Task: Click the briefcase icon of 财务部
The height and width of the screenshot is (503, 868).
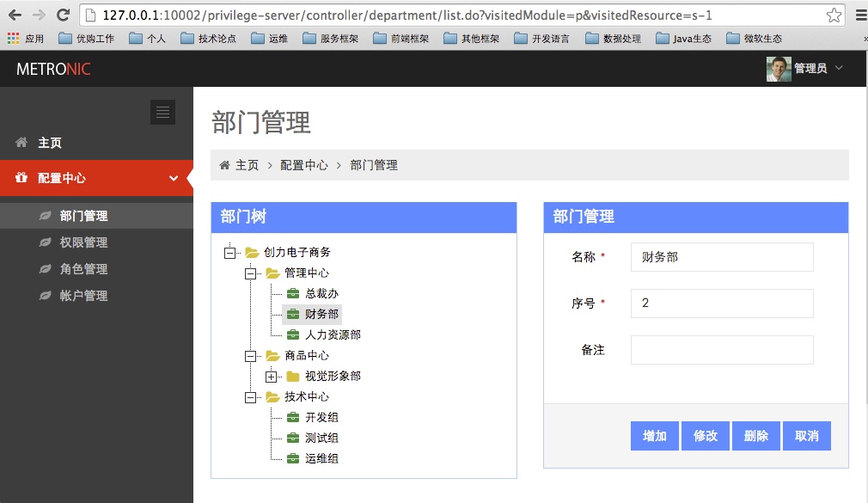Action: pyautogui.click(x=293, y=314)
